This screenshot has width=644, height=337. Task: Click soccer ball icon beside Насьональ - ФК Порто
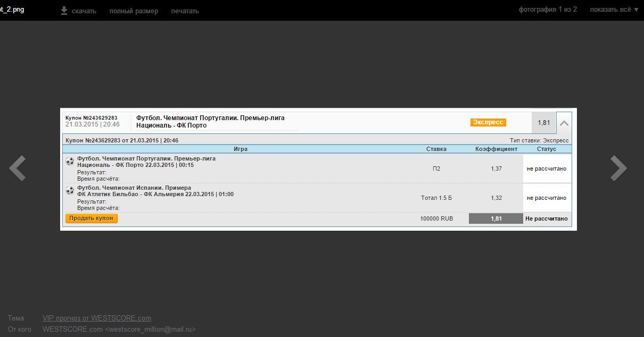[70, 161]
